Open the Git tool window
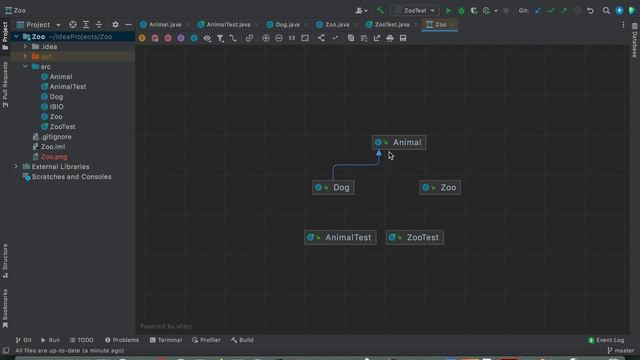Screen dimensions: 640x360 (23, 340)
